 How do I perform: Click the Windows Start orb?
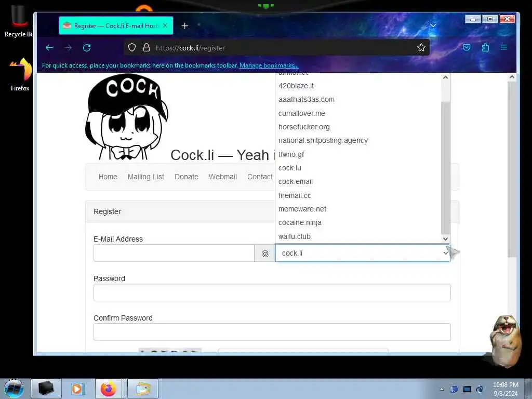point(14,389)
